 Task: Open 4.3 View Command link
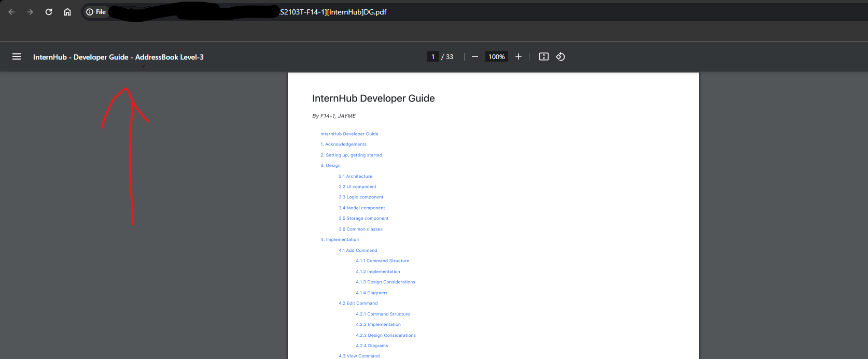coord(359,356)
